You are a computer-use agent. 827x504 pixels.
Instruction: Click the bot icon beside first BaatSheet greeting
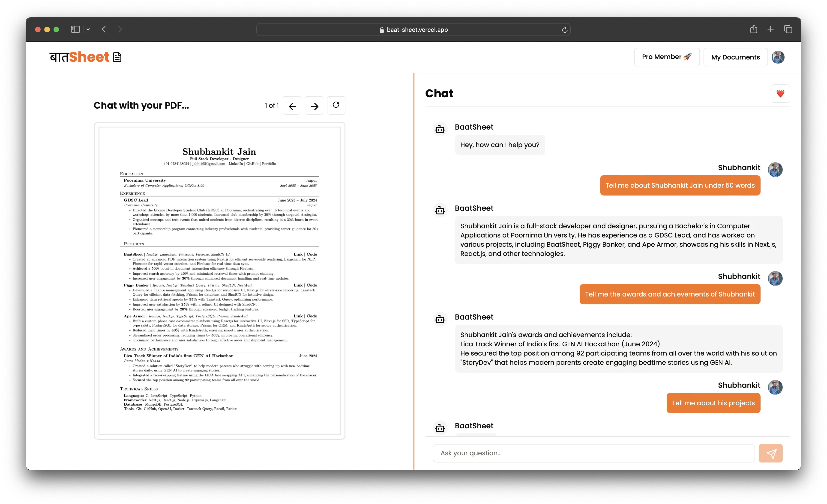[440, 129]
